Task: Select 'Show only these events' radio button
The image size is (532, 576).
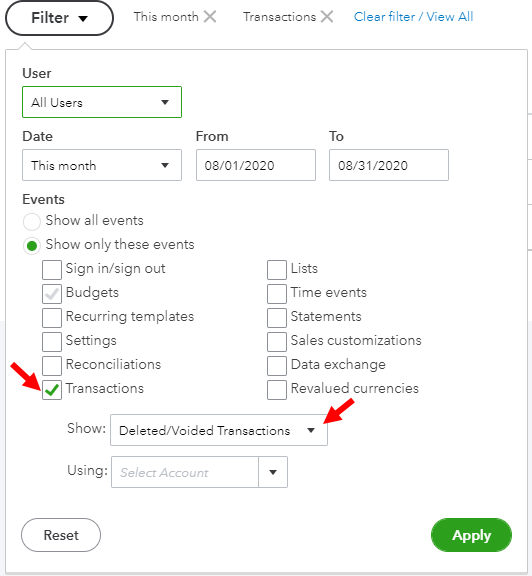Action: click(32, 246)
